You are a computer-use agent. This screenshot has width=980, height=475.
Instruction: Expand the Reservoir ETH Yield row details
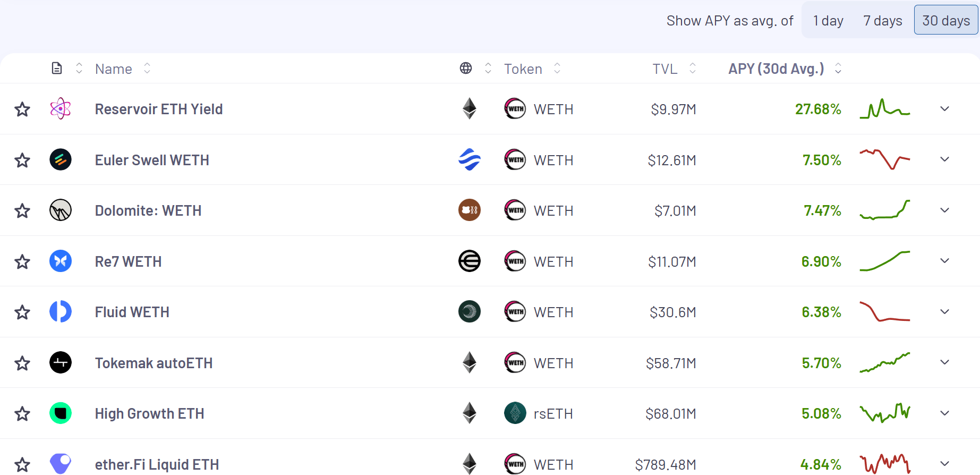[944, 109]
